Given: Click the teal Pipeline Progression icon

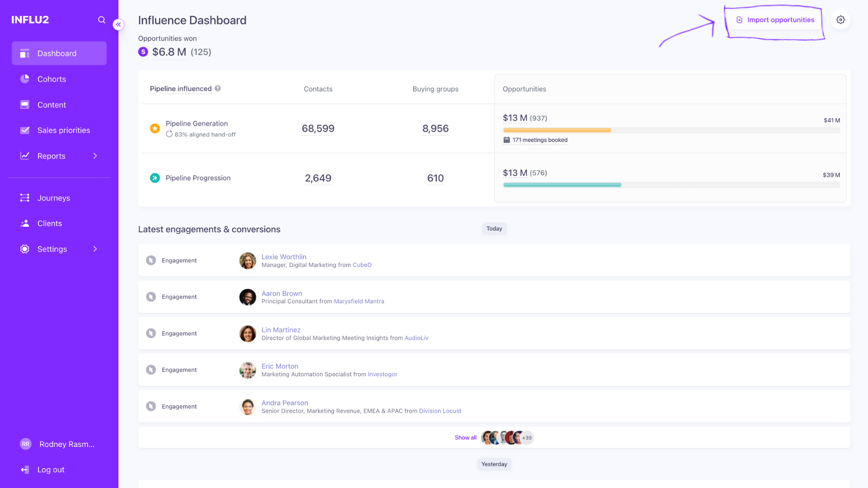Looking at the screenshot, I should [x=155, y=178].
